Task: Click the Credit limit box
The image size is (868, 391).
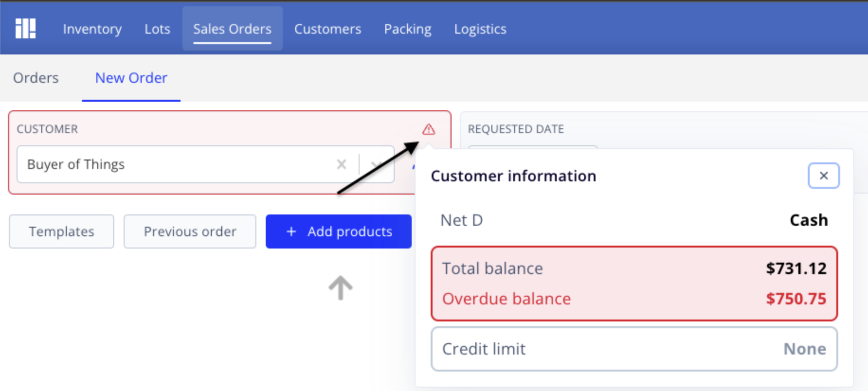Action: click(x=634, y=349)
